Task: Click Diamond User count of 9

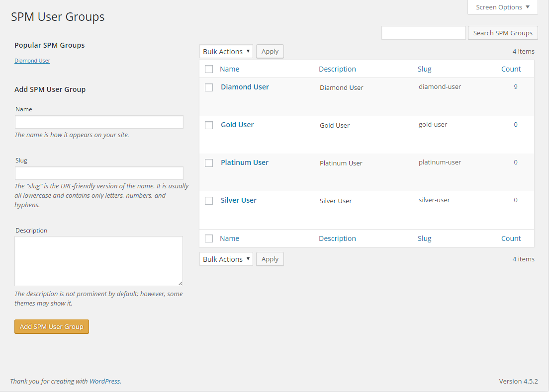Action: (515, 87)
